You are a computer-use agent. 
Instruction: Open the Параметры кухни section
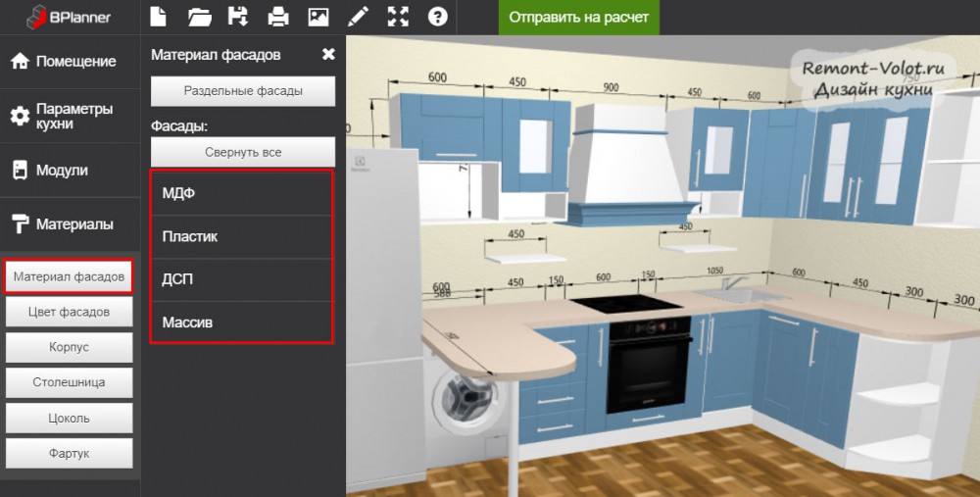click(x=71, y=116)
